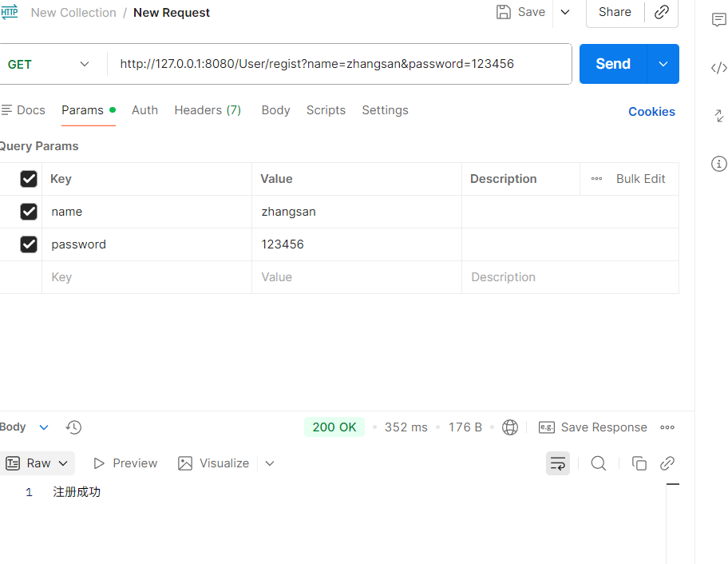The height and width of the screenshot is (564, 728).
Task: Open the request Body tab
Action: coord(275,110)
